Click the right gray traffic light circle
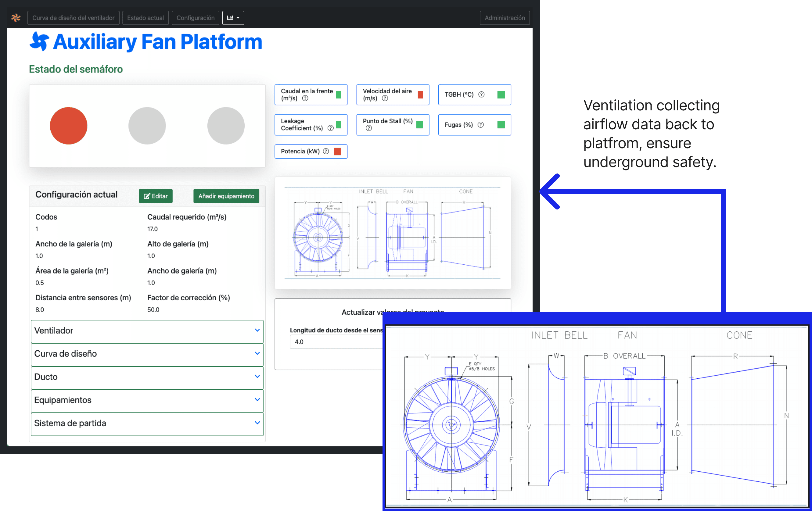The image size is (812, 511). point(226,126)
